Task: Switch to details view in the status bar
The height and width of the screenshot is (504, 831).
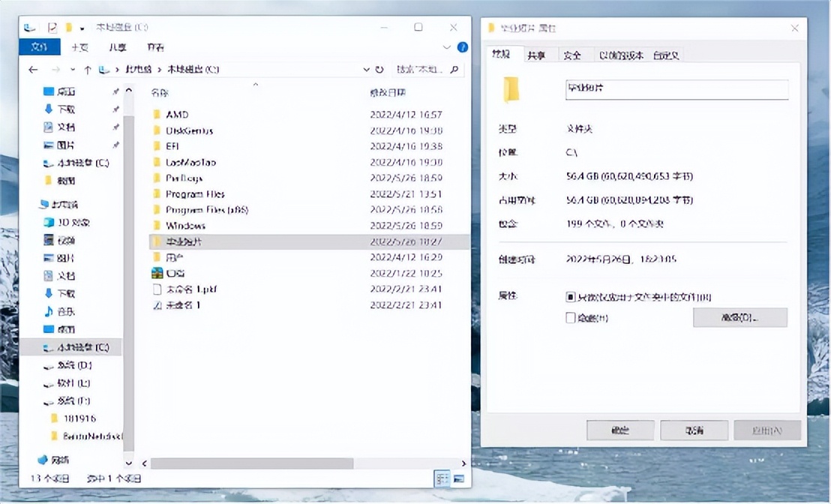Action: 442,478
